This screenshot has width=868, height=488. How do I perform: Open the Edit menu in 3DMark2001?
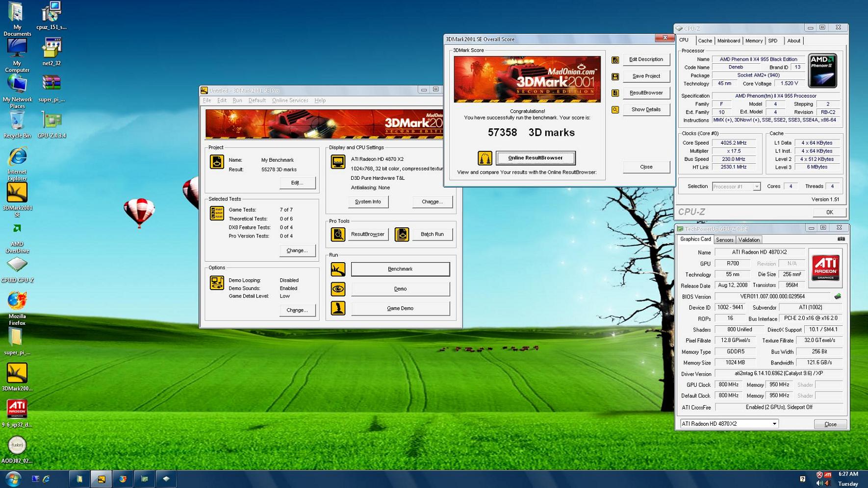pyautogui.click(x=222, y=100)
